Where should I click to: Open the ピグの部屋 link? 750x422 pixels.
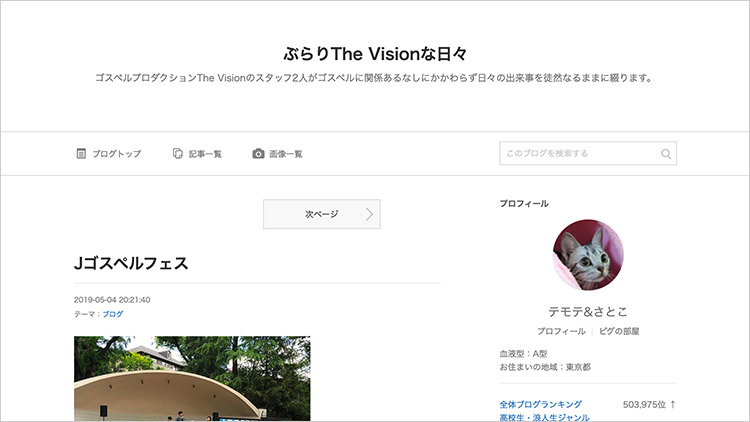619,331
